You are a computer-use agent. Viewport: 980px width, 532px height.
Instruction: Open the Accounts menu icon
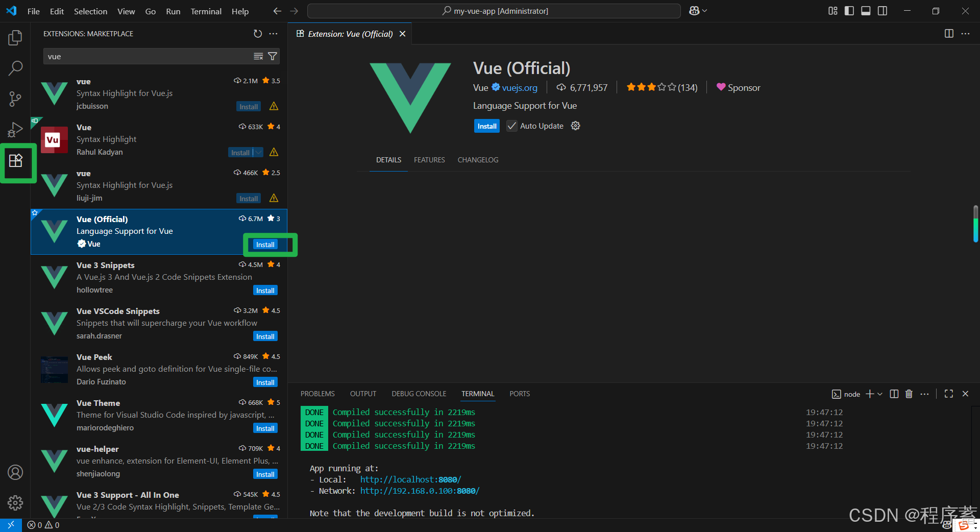tap(15, 472)
